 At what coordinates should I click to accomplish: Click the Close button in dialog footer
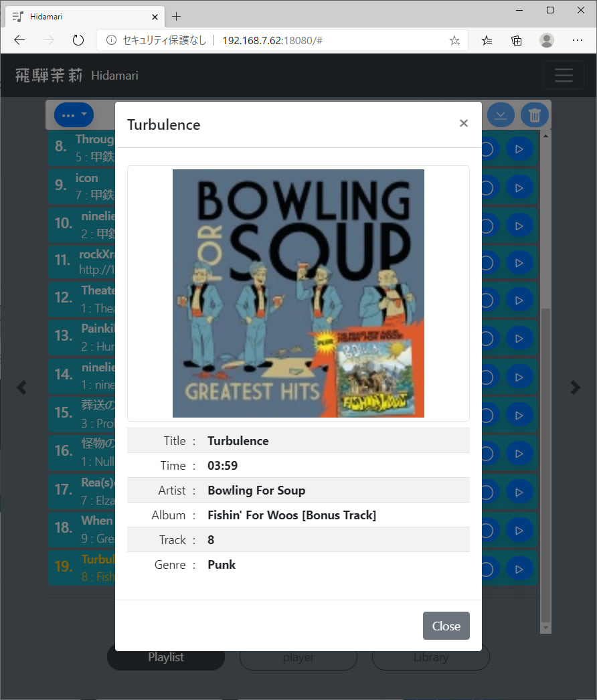point(446,626)
